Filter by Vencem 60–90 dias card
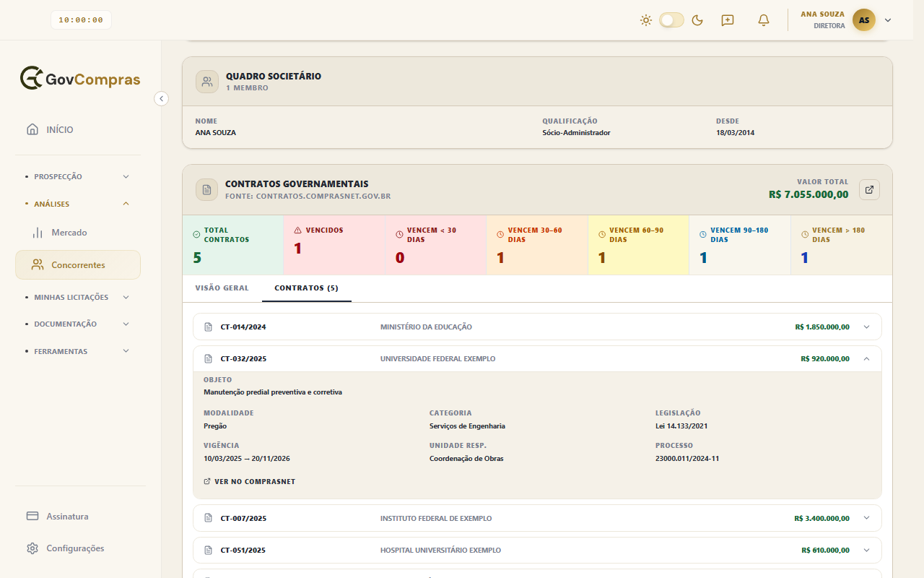This screenshot has width=924, height=578. coord(638,245)
